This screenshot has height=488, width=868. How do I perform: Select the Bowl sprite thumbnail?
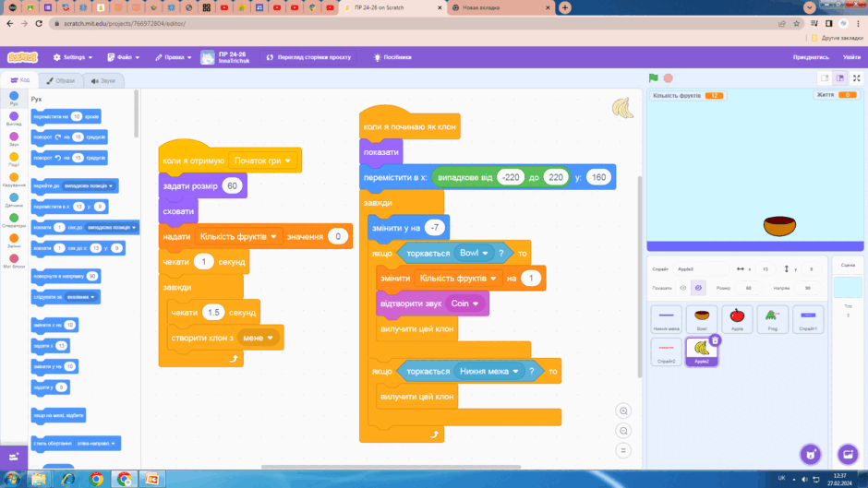702,318
